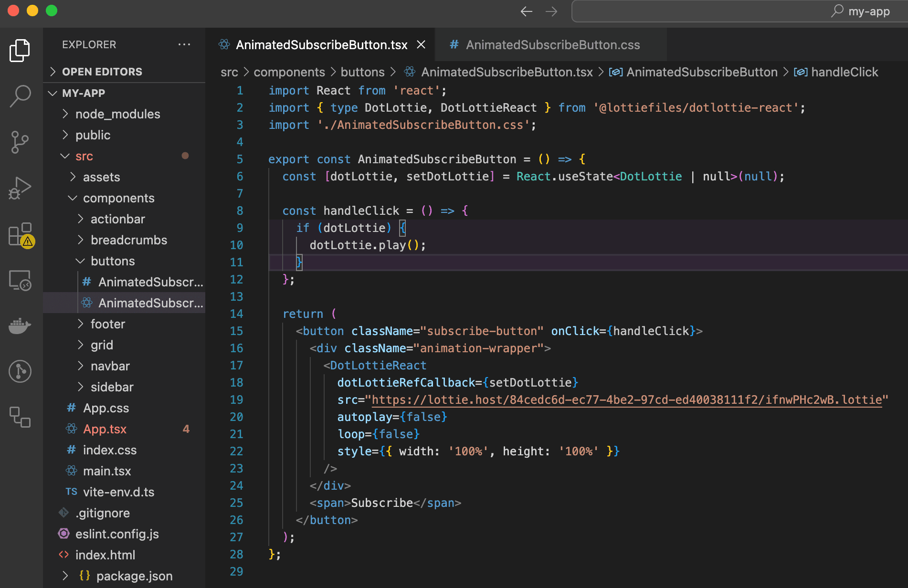Open the Remote Explorer view
This screenshot has width=908, height=588.
20,280
